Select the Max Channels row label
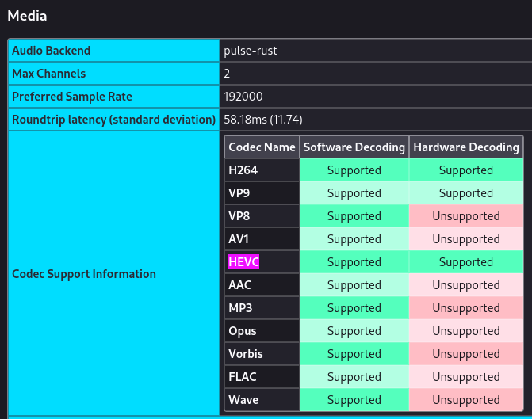Screen dimensions: 532x419 tap(48, 74)
